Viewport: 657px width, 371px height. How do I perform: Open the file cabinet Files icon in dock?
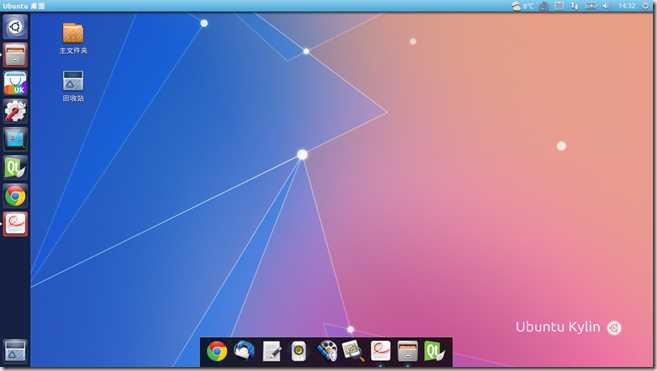408,351
